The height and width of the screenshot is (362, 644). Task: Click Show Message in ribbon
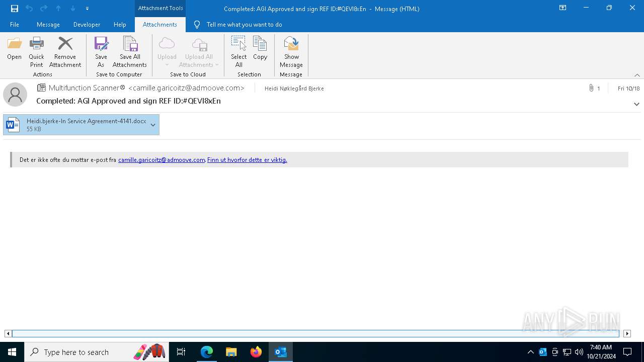291,52
